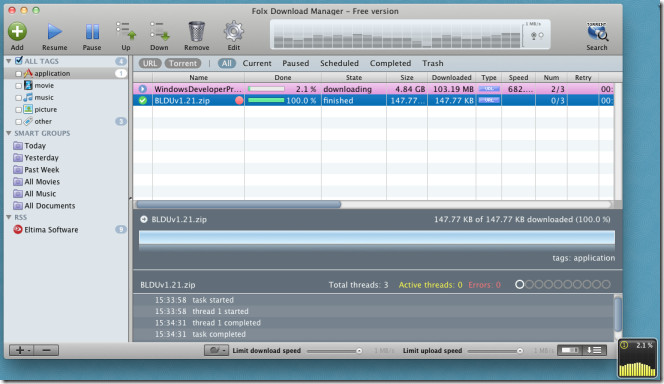Click the minus button in sidebar footer
Screen dimensions: 664x384
click(x=47, y=350)
